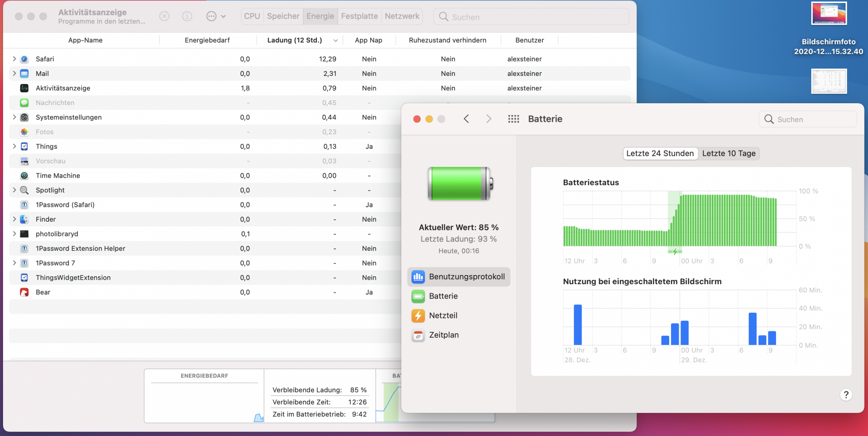Switch to the Festplatte tab
Image resolution: width=868 pixels, height=436 pixels.
coord(359,16)
